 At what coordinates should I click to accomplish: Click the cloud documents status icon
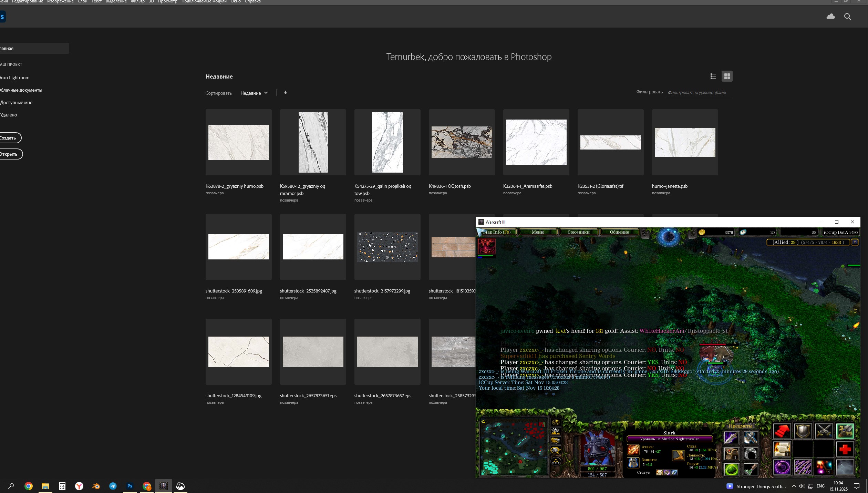tap(830, 17)
